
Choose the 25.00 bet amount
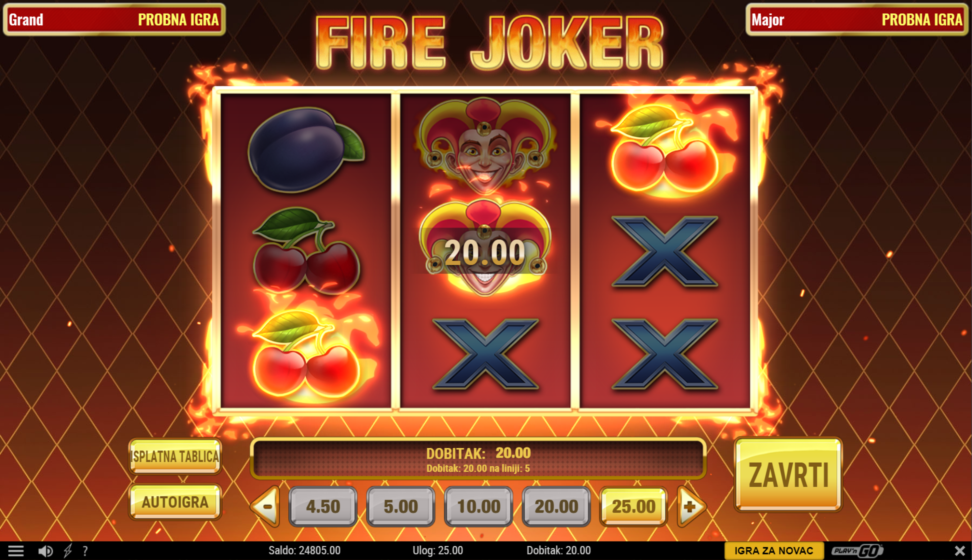tap(634, 507)
